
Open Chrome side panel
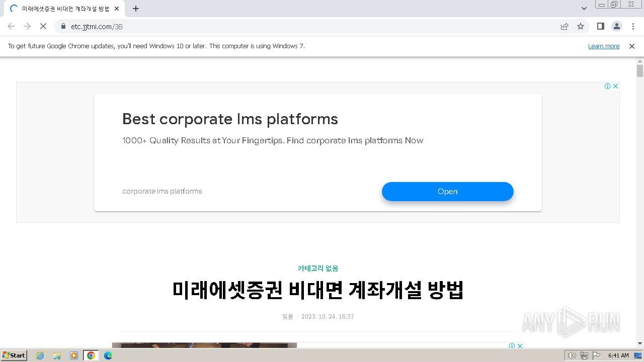(x=601, y=26)
